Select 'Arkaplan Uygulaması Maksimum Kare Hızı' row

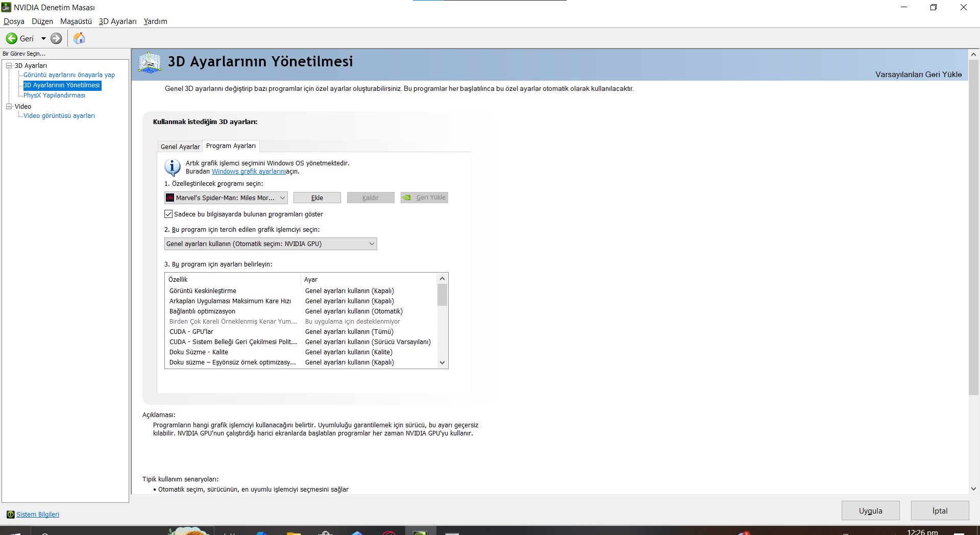[301, 301]
